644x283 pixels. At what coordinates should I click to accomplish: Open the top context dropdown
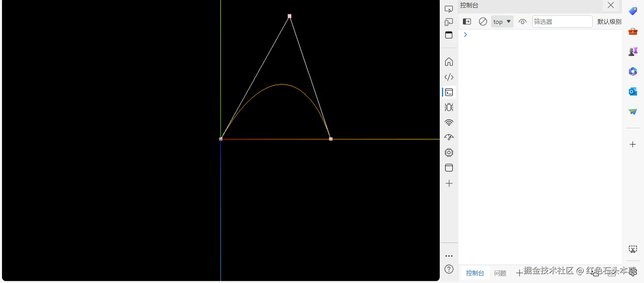pyautogui.click(x=502, y=22)
